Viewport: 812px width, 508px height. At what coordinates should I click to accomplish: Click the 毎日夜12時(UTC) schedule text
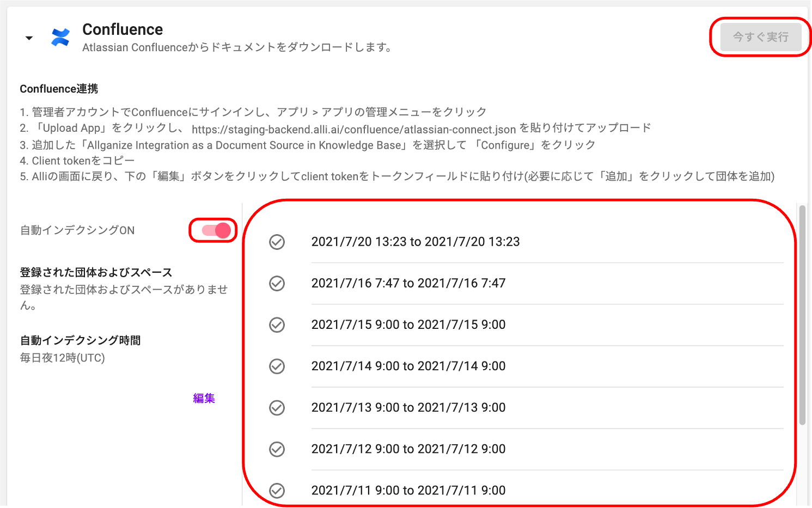(x=63, y=358)
